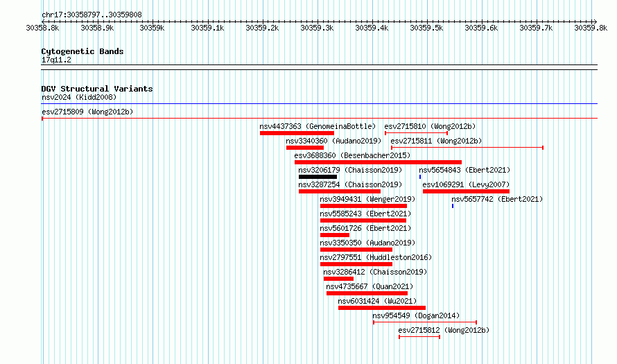Click the esv2715810 interval line
617x364 pixels.
tap(417, 133)
